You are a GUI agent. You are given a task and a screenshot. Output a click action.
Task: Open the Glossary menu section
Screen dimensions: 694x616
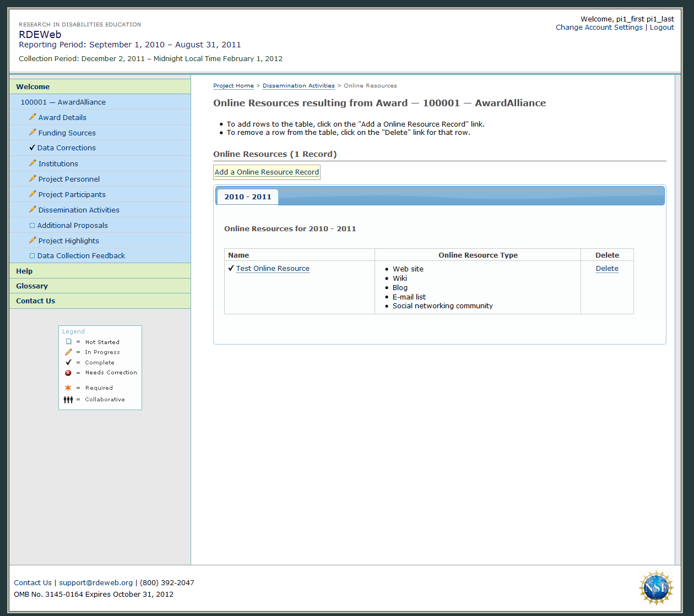32,286
